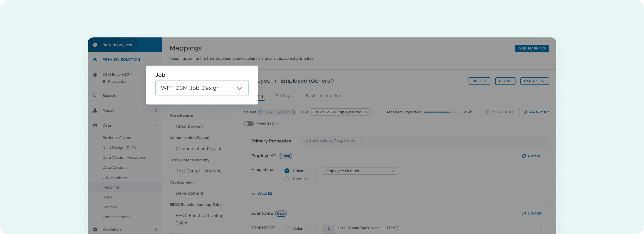Click the back arrow icon beside Back to projects
This screenshot has width=644, height=234.
[x=95, y=45]
